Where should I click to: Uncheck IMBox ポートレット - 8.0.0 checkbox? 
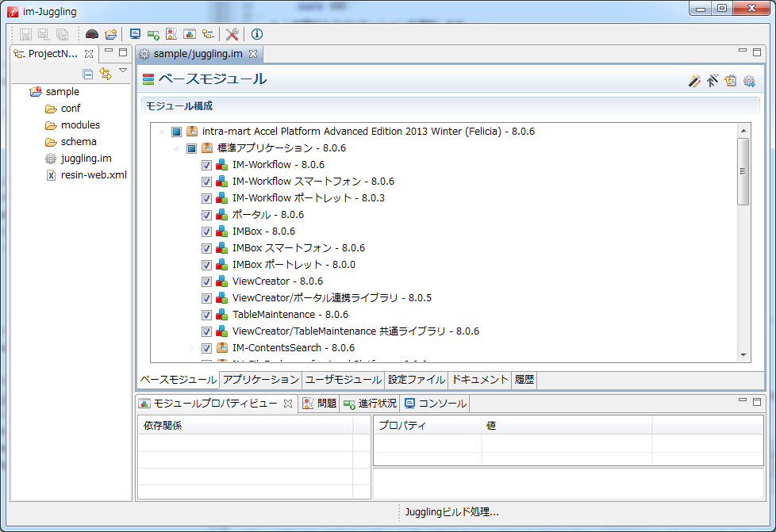click(x=207, y=265)
